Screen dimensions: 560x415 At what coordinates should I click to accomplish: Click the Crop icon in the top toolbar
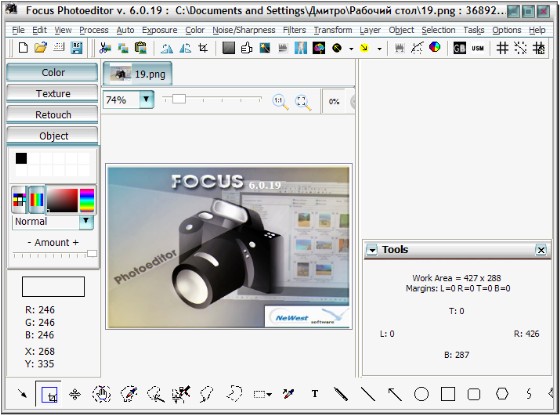pyautogui.click(x=203, y=48)
